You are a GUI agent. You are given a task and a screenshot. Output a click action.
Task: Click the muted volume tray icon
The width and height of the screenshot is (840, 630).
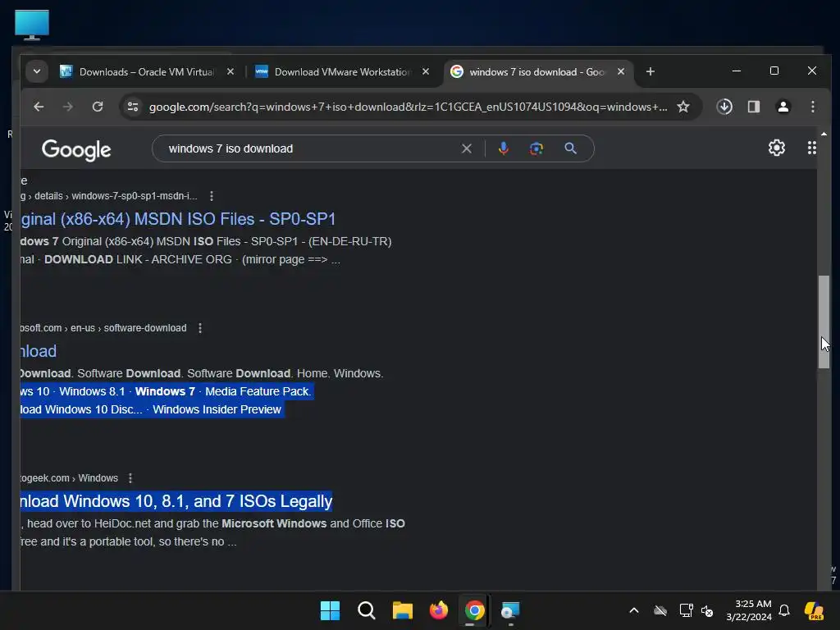tap(707, 610)
